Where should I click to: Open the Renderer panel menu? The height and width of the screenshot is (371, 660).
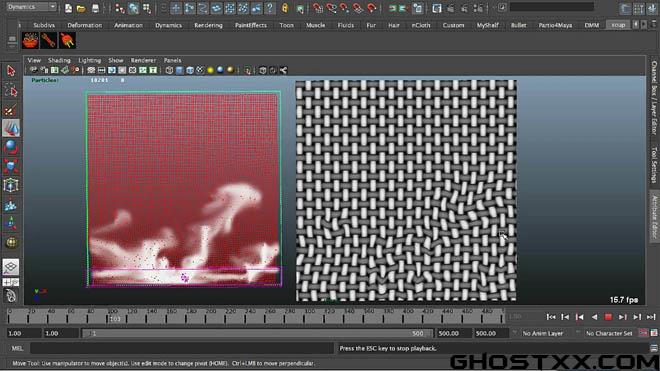(x=143, y=60)
